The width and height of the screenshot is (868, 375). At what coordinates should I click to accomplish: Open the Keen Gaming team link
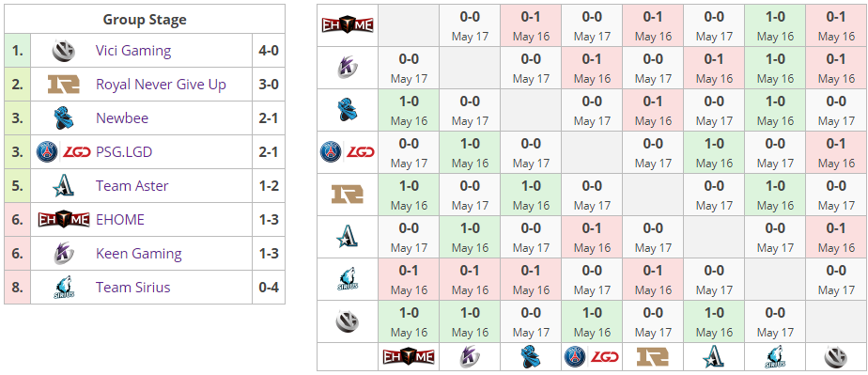(139, 254)
